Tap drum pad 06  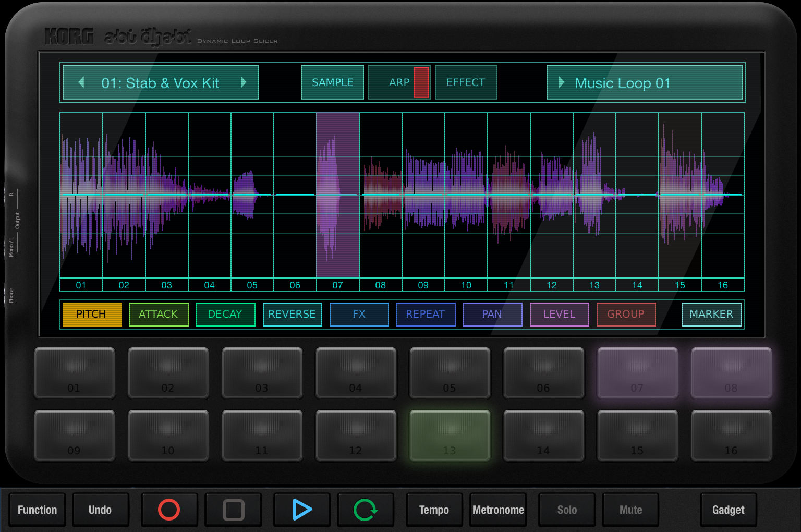[544, 373]
